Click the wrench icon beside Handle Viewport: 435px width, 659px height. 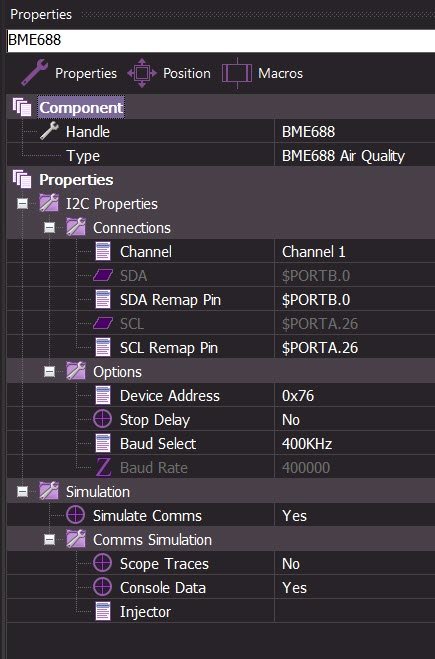coord(49,131)
